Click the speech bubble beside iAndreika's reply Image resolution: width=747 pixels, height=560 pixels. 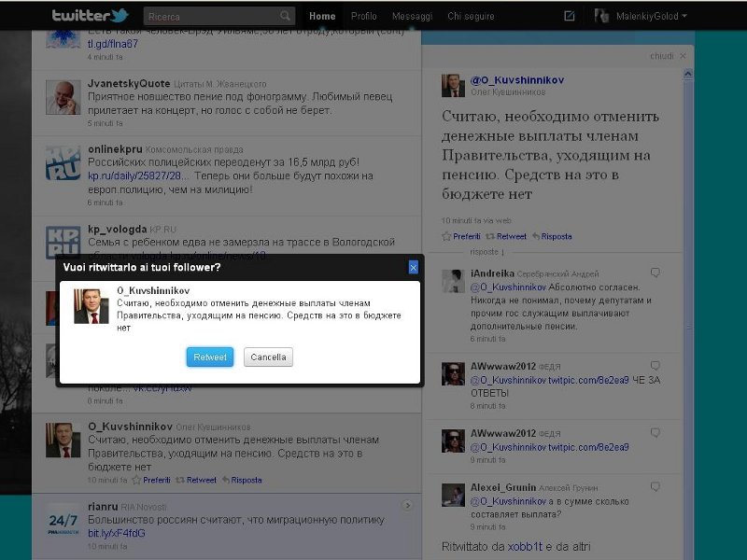click(x=655, y=273)
